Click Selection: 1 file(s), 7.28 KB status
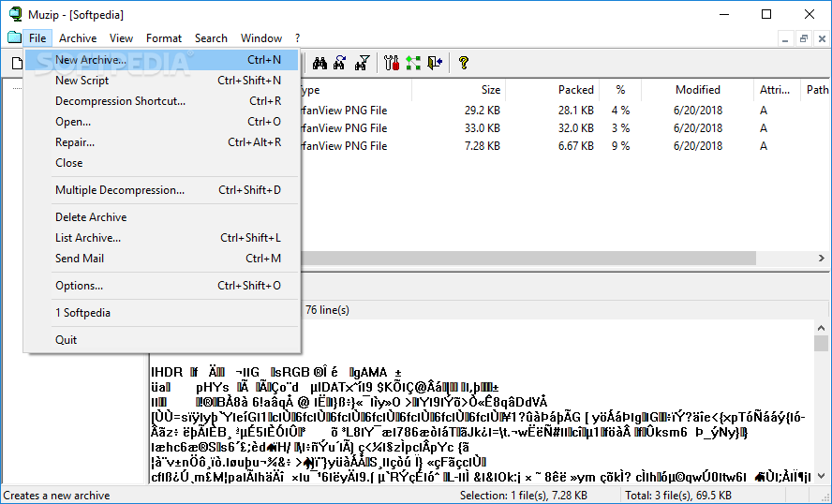832x504 pixels. pyautogui.click(x=523, y=496)
